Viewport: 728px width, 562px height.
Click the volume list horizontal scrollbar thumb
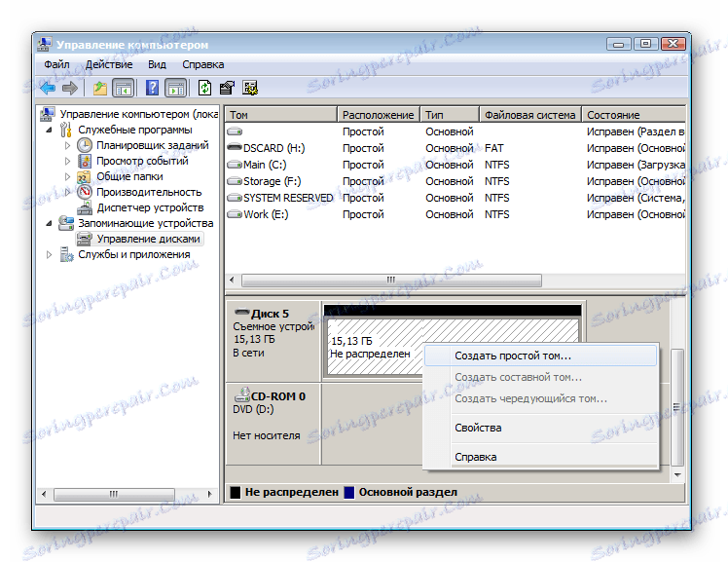coord(391,281)
